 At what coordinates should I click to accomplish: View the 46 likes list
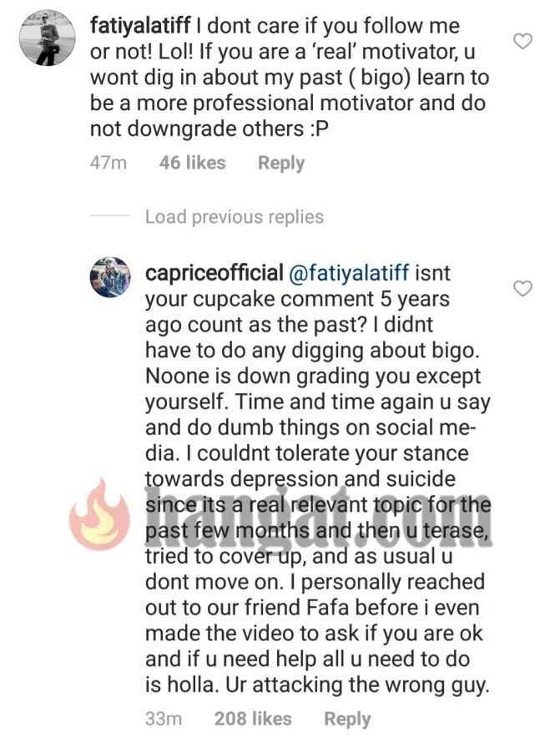pos(192,163)
